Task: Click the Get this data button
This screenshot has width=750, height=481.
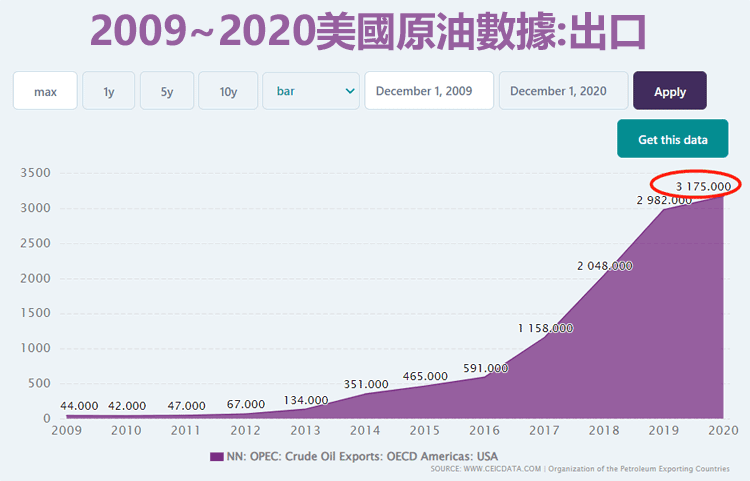Action: click(x=672, y=139)
